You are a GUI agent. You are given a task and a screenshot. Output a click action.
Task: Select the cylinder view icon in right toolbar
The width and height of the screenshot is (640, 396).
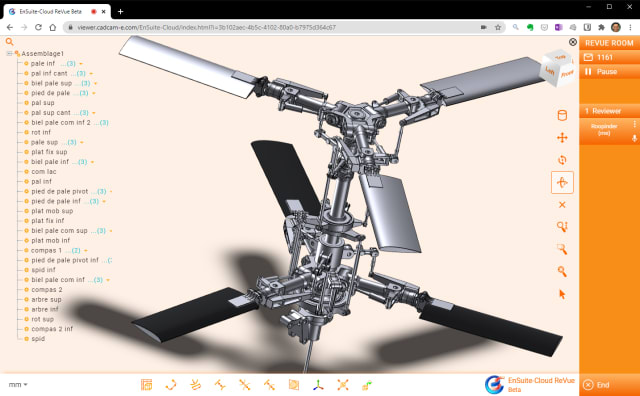pos(562,116)
